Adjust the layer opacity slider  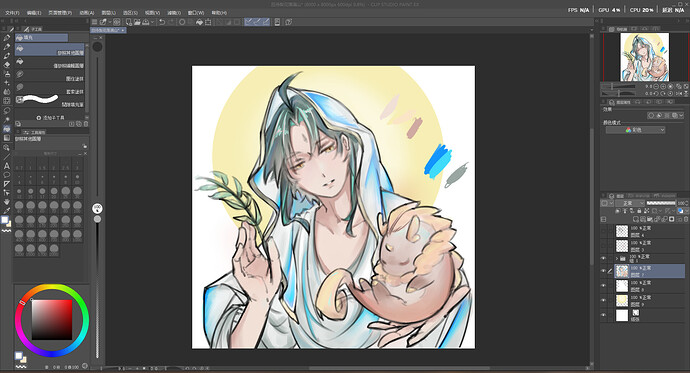(x=661, y=203)
